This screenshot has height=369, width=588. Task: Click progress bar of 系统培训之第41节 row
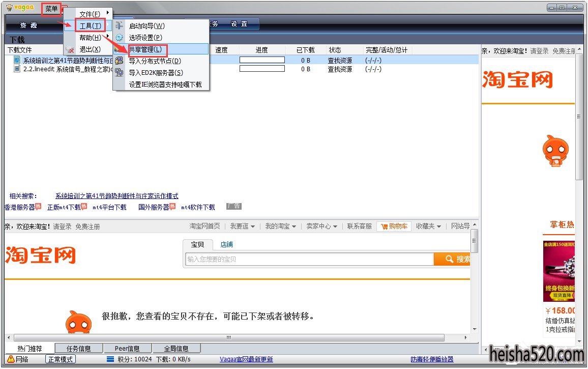pos(262,60)
